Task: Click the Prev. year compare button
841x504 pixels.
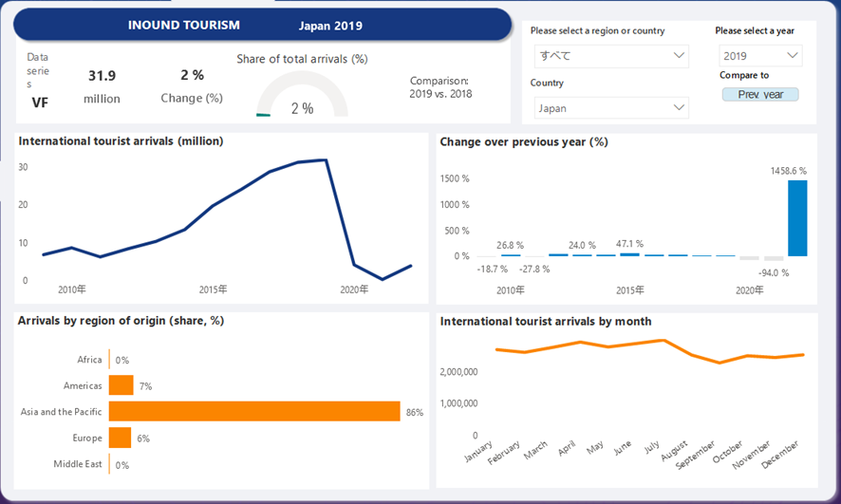Action: click(760, 95)
